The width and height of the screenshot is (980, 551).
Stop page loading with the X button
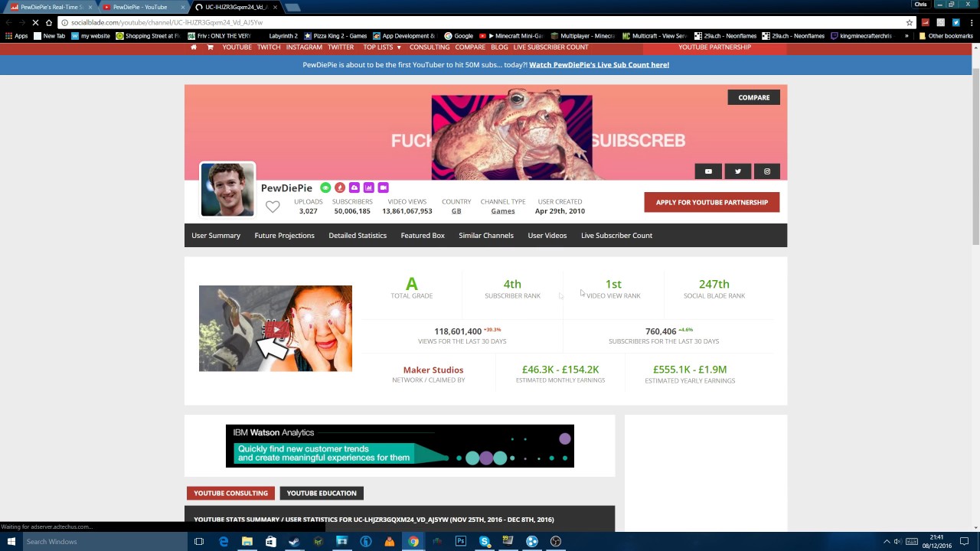35,22
